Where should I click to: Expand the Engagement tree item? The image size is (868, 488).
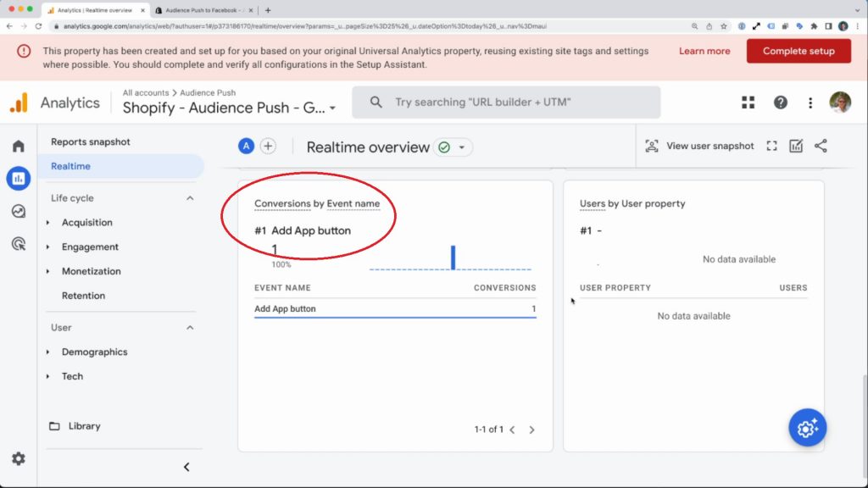(47, 247)
